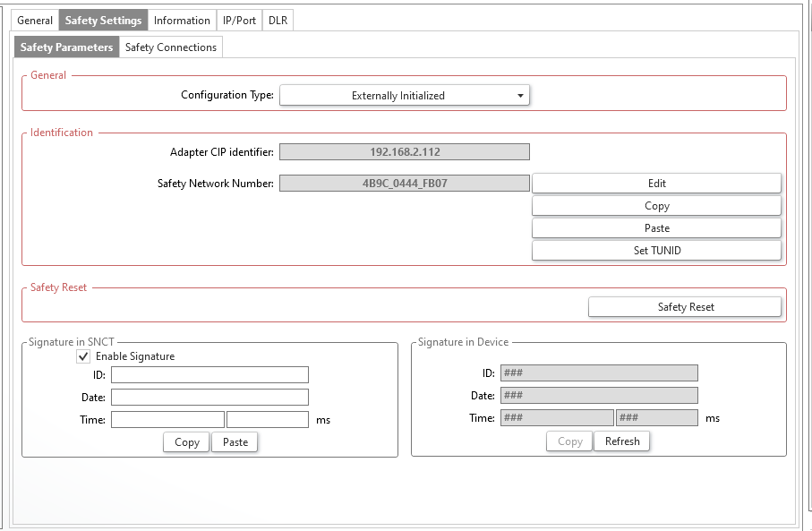Open the Information tab
Viewport: 812px width, 531px height.
pos(182,21)
